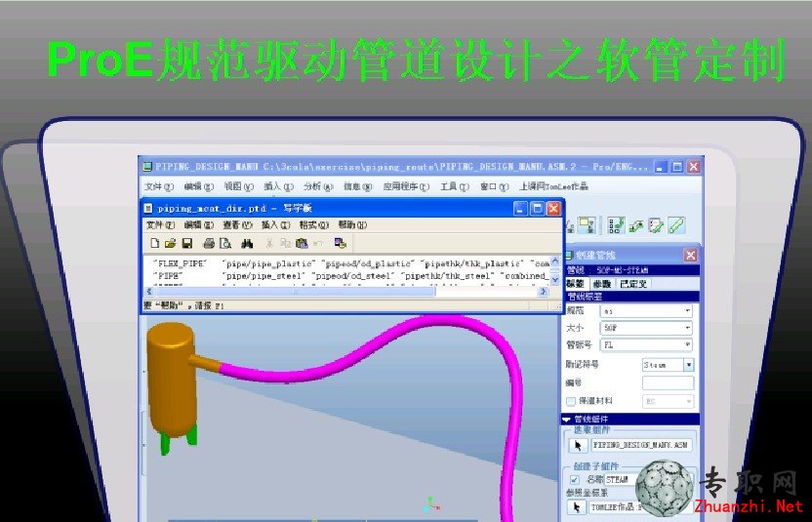This screenshot has height=522, width=812.
Task: Open the 查看 menu in WordPad
Action: 237,224
